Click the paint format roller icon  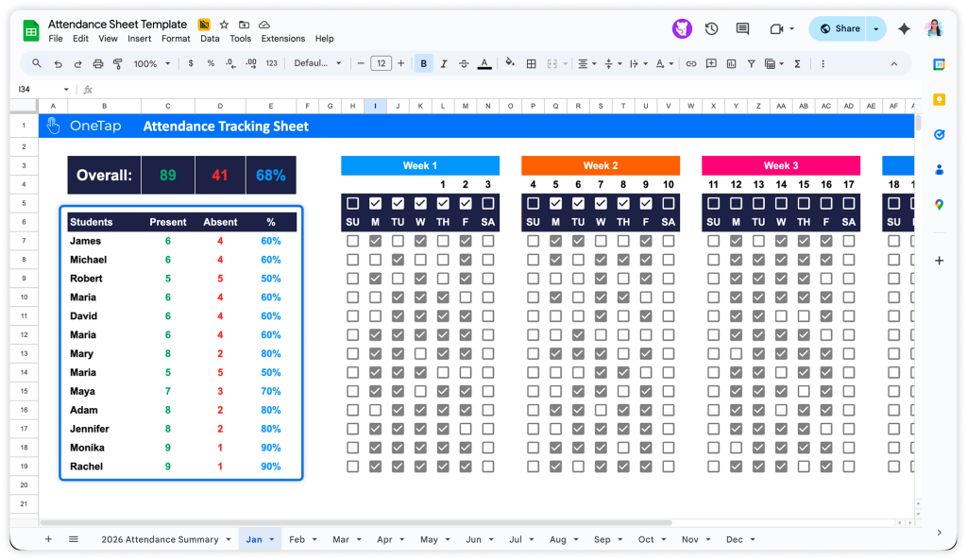118,63
